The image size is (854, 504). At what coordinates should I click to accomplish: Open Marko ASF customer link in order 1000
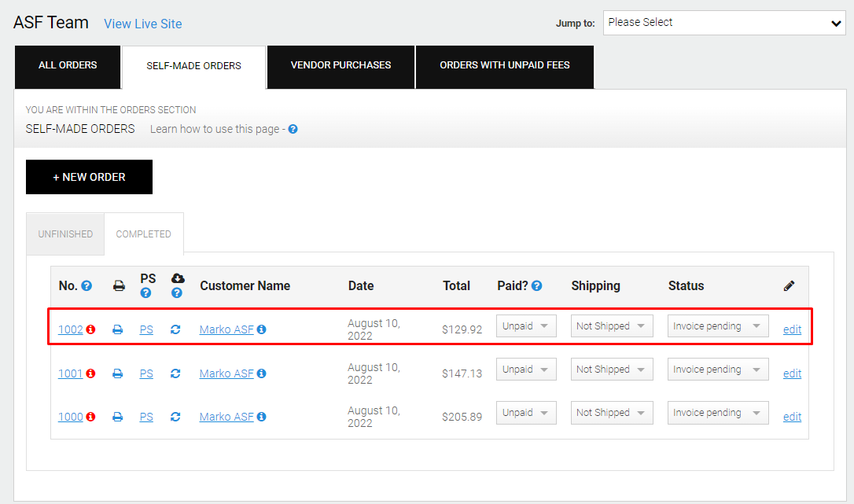click(x=226, y=417)
